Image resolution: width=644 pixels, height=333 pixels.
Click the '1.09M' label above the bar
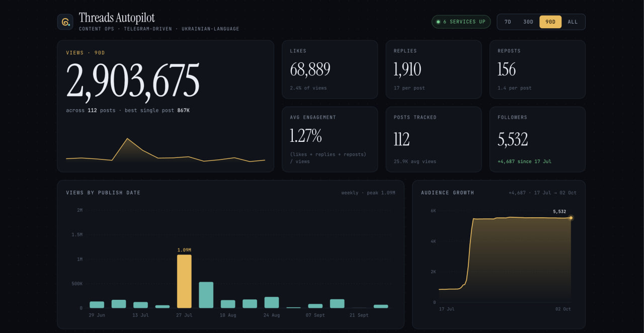coord(184,249)
